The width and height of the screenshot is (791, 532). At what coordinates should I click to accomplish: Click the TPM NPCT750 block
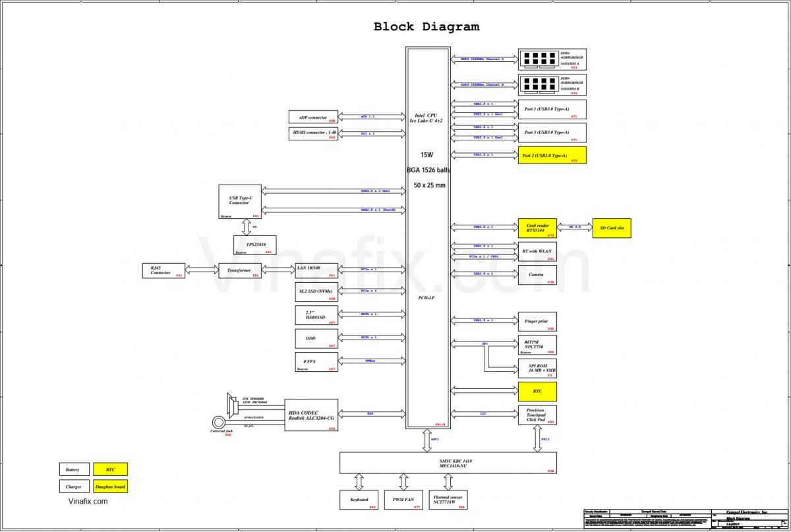click(x=537, y=345)
